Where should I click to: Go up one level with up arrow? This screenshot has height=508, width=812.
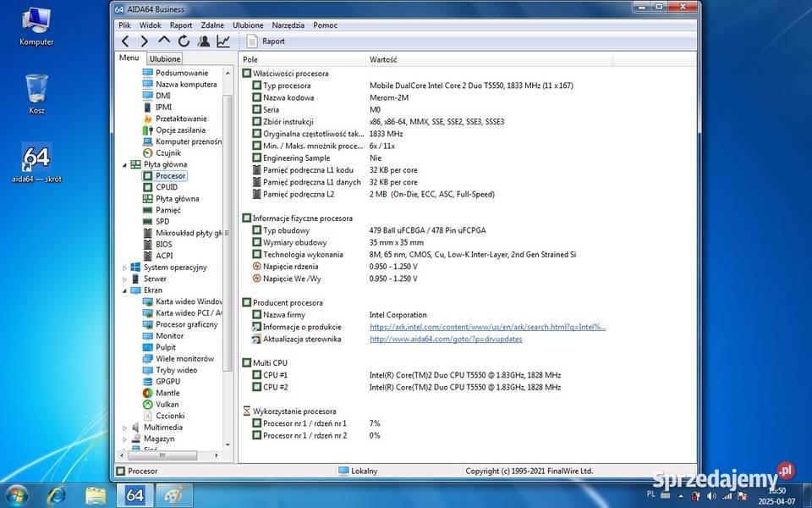[164, 41]
